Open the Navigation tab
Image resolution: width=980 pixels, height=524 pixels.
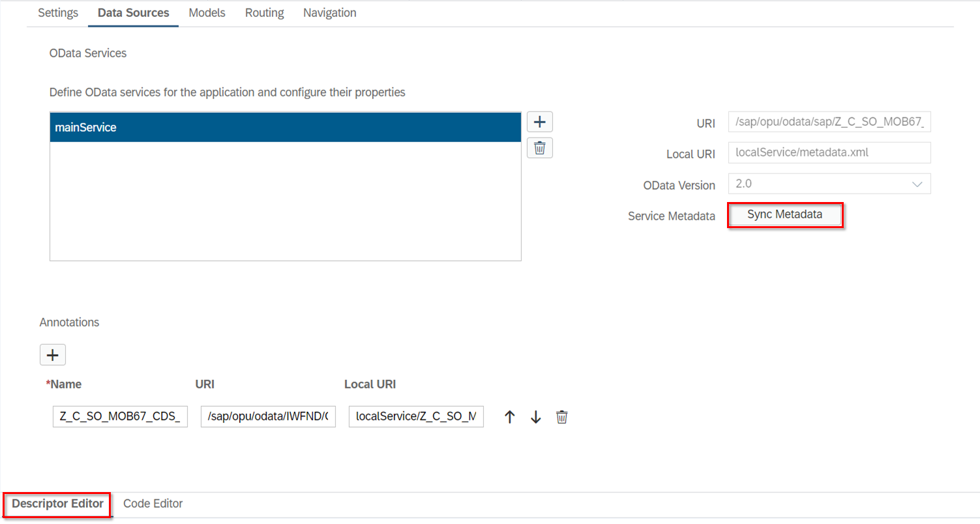pyautogui.click(x=330, y=13)
